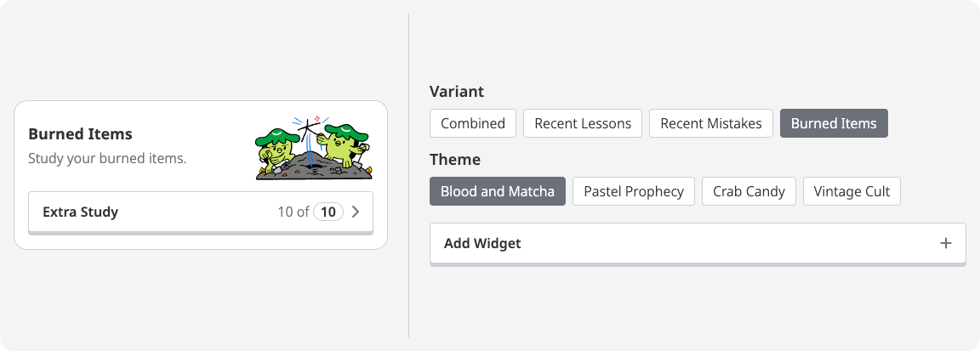The height and width of the screenshot is (351, 980).
Task: Switch variant to Recent Lessons
Action: click(583, 123)
